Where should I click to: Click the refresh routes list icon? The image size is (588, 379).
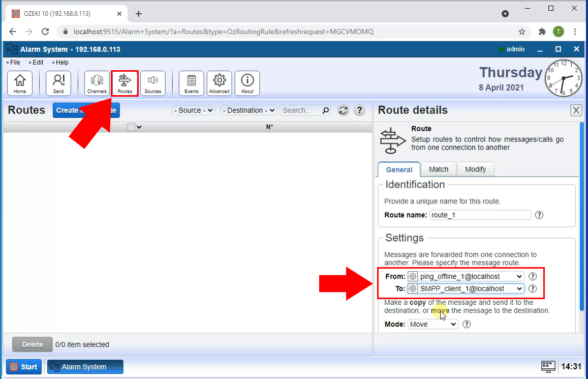[x=343, y=110]
